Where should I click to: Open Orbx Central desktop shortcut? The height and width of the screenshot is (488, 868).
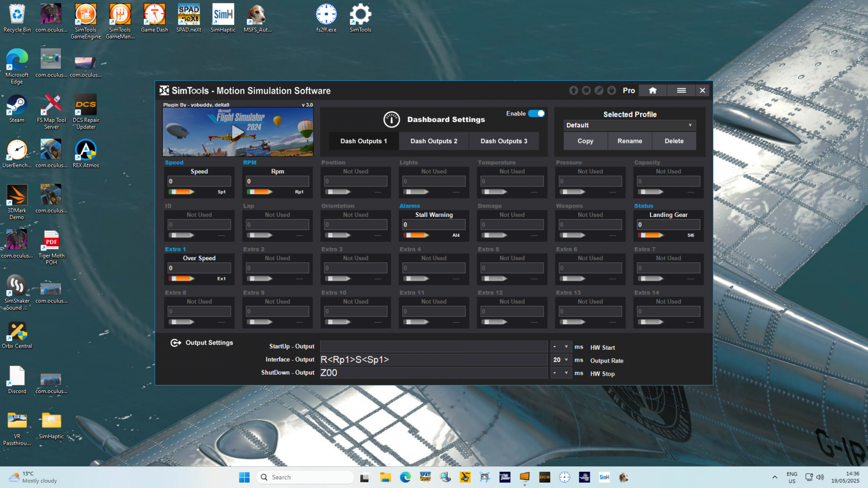(x=17, y=335)
